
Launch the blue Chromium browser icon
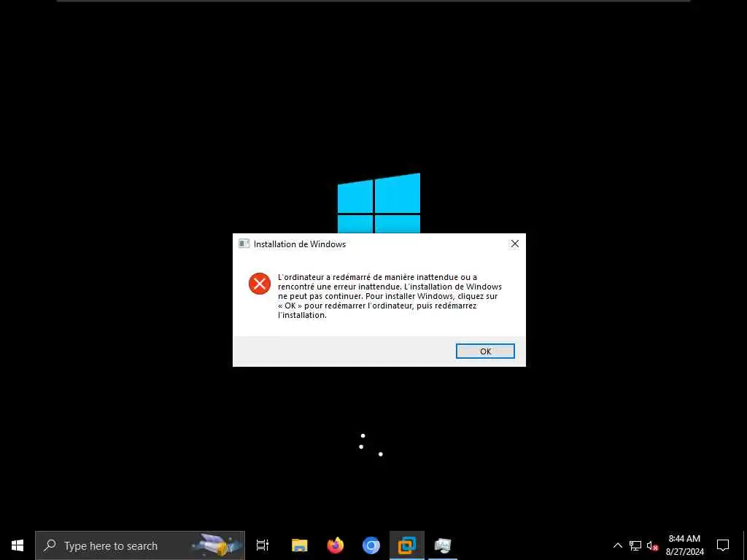click(371, 545)
